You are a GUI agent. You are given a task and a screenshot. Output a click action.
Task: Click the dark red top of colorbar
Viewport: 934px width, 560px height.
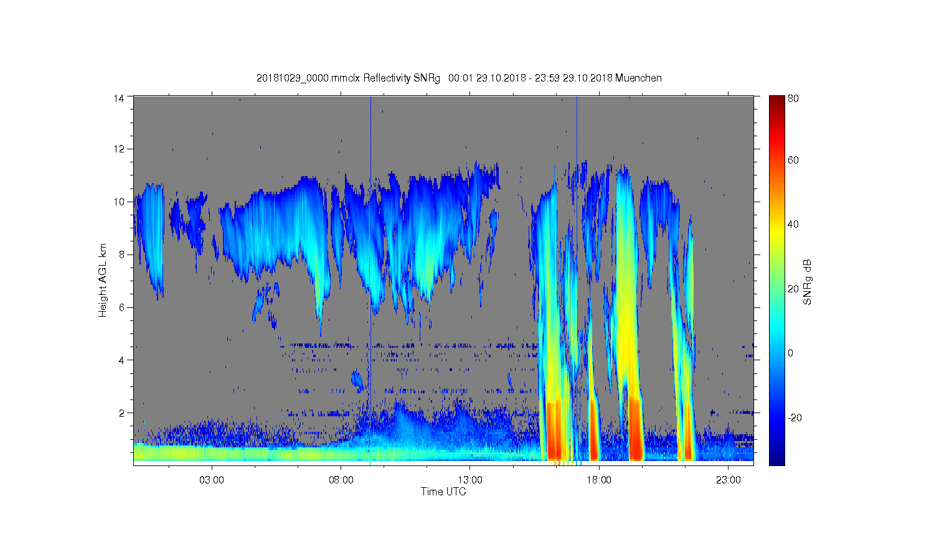(776, 101)
